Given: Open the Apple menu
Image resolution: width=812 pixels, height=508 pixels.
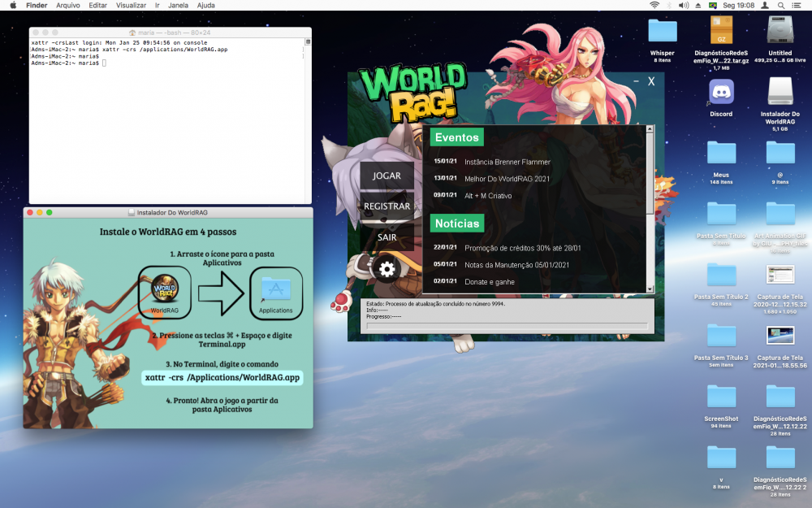Looking at the screenshot, I should pos(14,5).
